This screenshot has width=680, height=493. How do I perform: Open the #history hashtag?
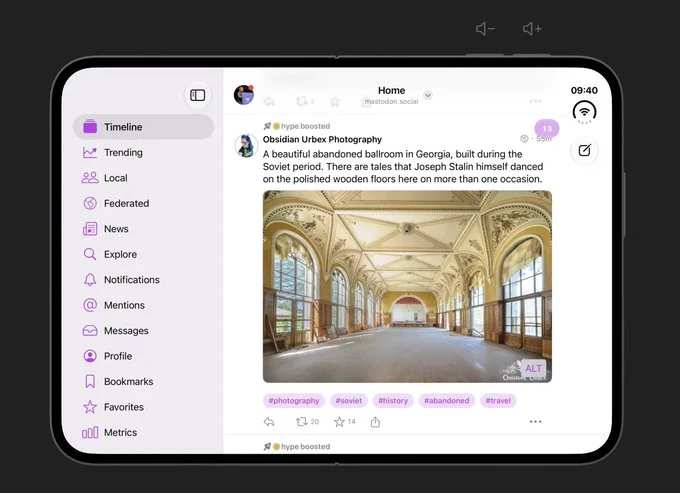coord(393,401)
